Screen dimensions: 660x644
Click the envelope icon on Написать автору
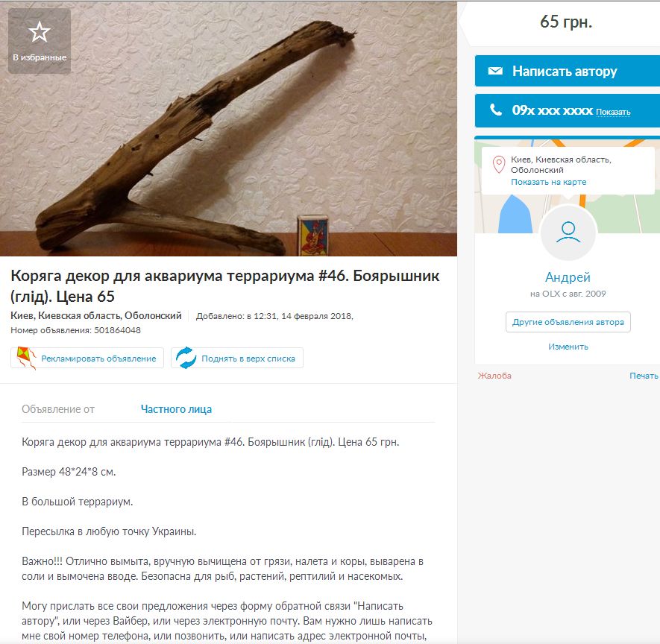(495, 71)
